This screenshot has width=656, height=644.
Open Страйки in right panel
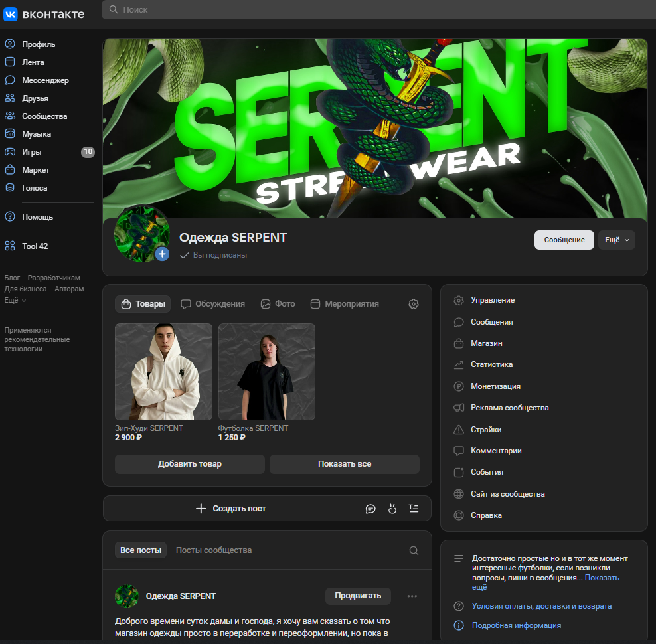pyautogui.click(x=477, y=430)
